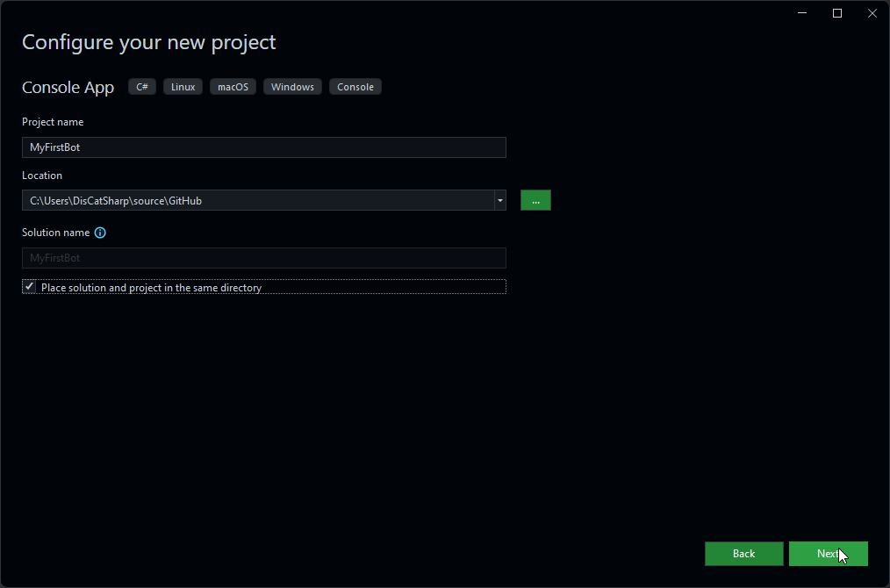Viewport: 890px width, 588px height.
Task: Minimize the project configuration window
Action: (x=801, y=12)
